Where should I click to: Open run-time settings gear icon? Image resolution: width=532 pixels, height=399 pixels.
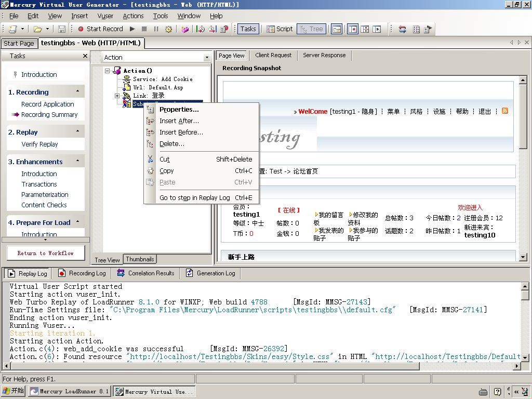pos(168,29)
